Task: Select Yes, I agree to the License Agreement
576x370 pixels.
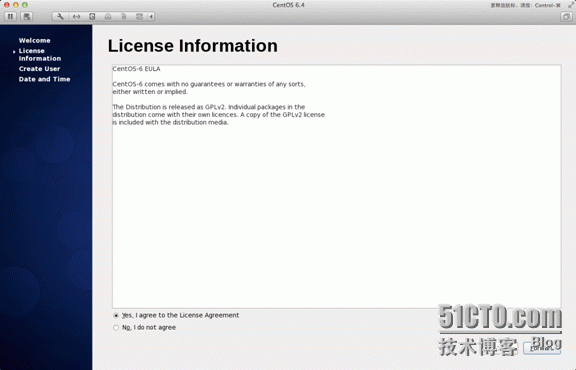Action: tap(177, 315)
